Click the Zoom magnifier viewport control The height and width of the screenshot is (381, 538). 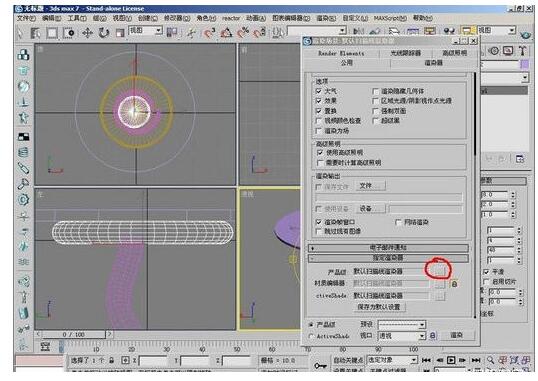pos(491,360)
